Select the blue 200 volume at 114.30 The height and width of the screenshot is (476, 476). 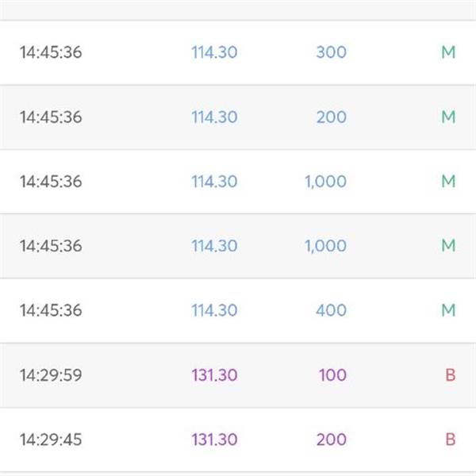coord(331,117)
